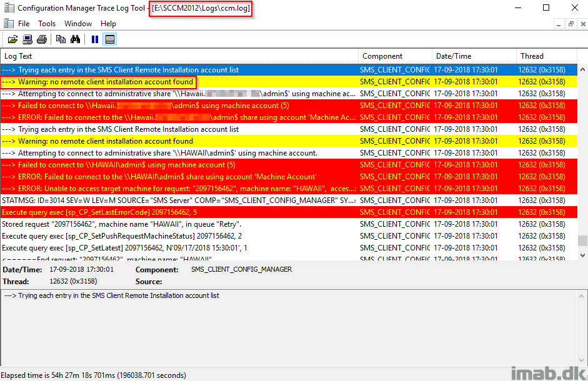Screen dimensions: 588x381
Task: Open the Window menu
Action: [78, 24]
